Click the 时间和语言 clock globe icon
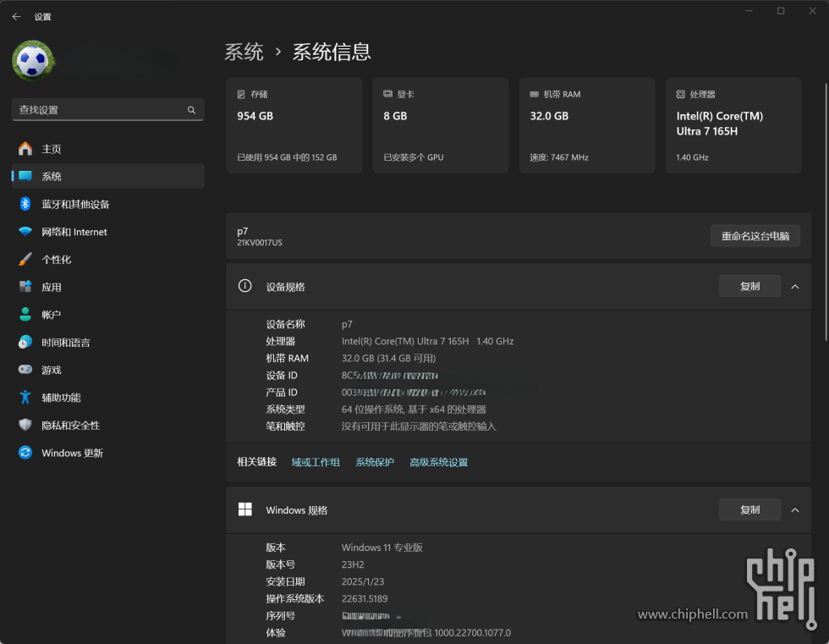The height and width of the screenshot is (644, 829). coord(25,342)
